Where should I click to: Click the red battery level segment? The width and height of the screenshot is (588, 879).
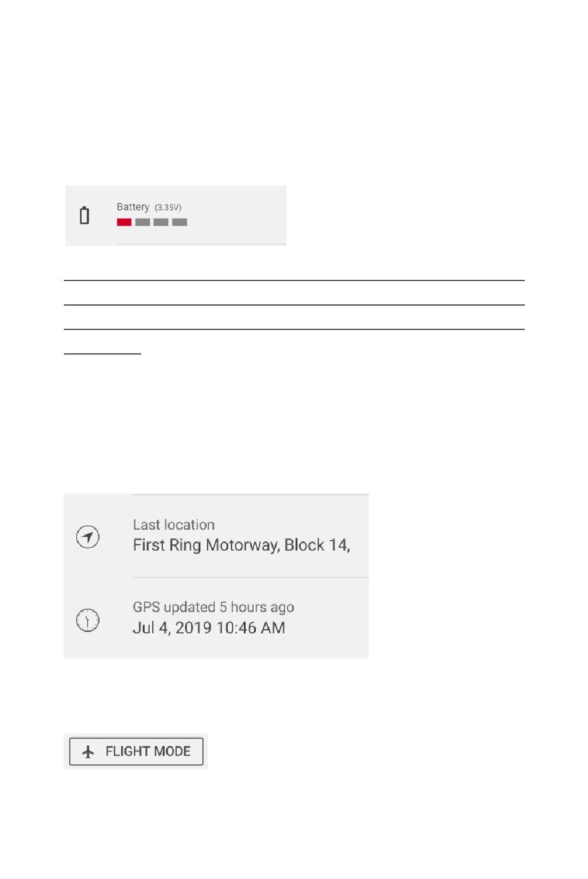pyautogui.click(x=124, y=222)
